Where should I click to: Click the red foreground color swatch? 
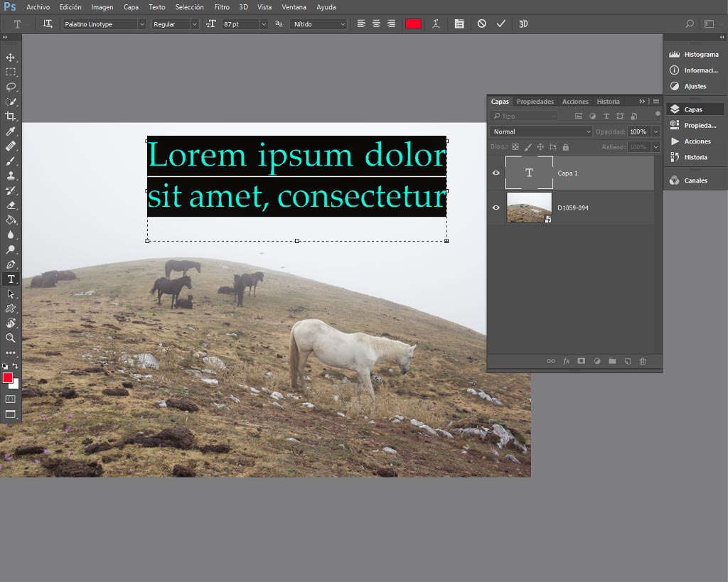(7, 378)
